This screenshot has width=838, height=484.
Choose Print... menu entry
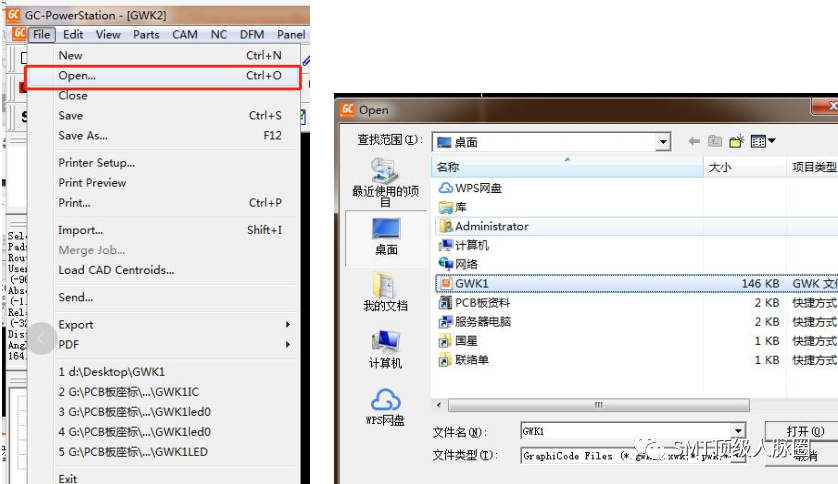pos(163,203)
